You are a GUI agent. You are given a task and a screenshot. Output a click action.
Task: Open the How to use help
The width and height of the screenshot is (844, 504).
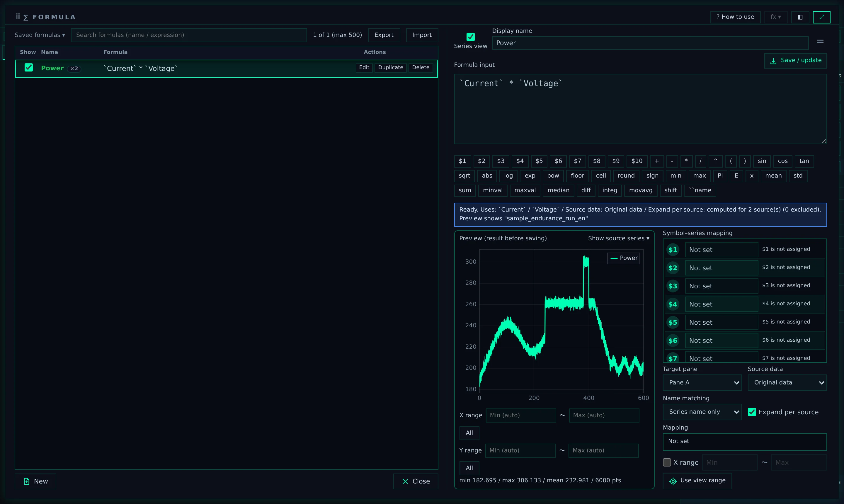tap(735, 17)
